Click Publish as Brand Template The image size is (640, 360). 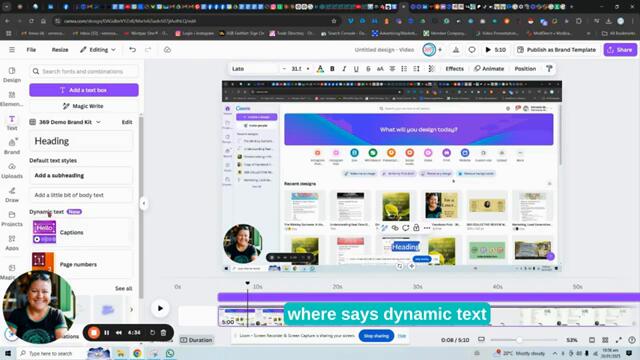pyautogui.click(x=556, y=50)
